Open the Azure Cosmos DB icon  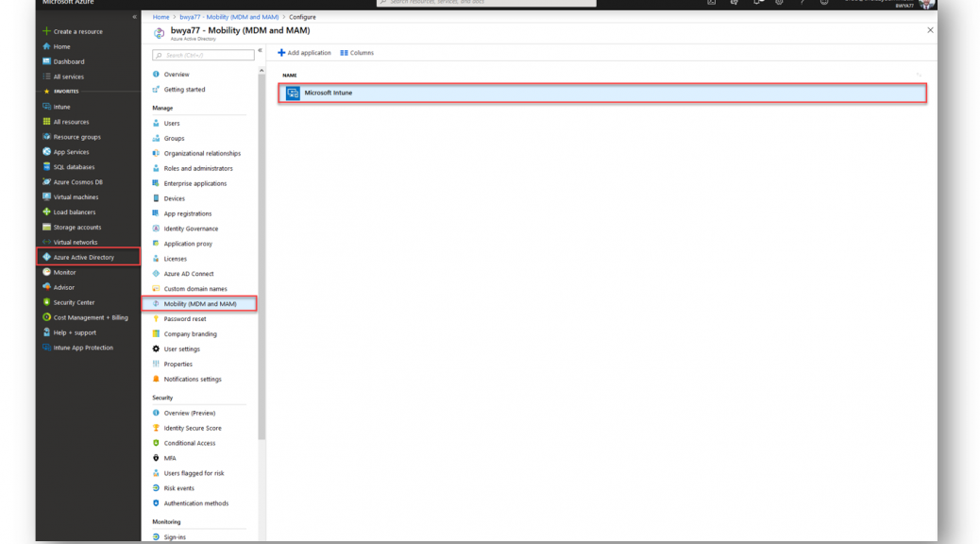point(46,181)
